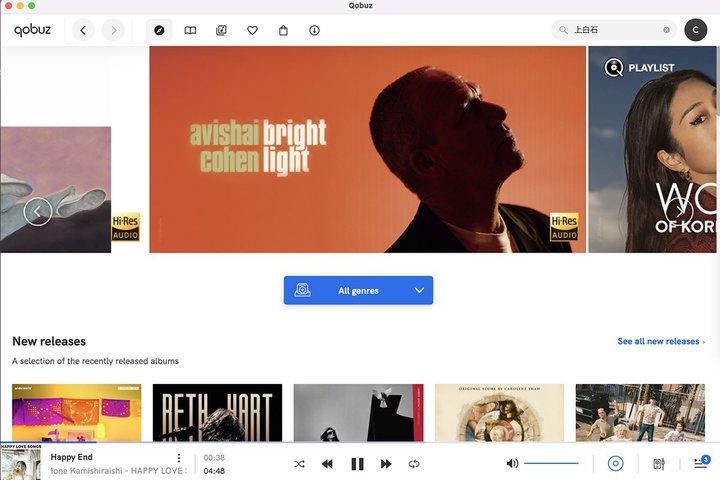Screen dimensions: 720x480
Task: Adjust the volume slider
Action: click(x=551, y=463)
